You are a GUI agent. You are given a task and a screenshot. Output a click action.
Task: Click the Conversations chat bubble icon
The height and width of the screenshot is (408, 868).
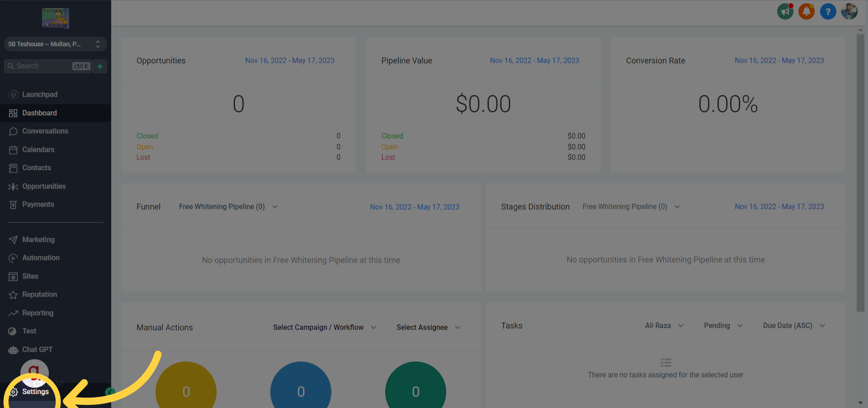point(13,131)
